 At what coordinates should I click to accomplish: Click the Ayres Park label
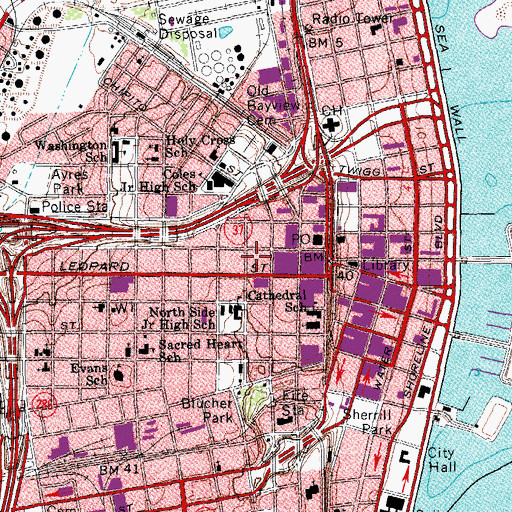(x=70, y=182)
